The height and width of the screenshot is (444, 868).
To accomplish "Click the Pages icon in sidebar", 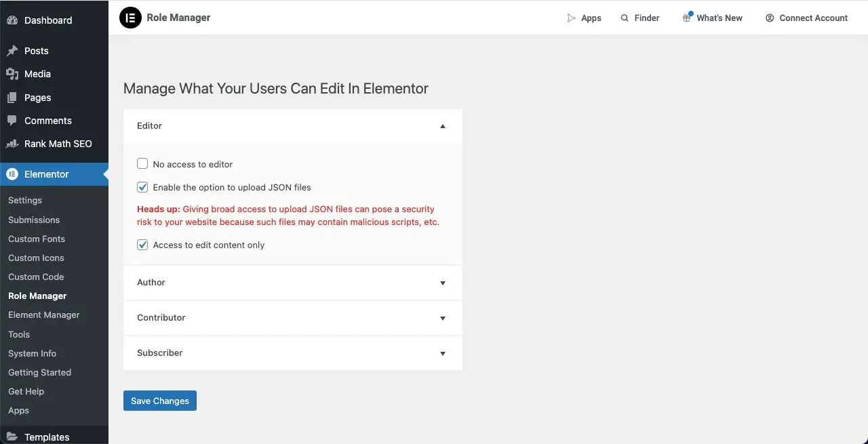I will tap(12, 98).
